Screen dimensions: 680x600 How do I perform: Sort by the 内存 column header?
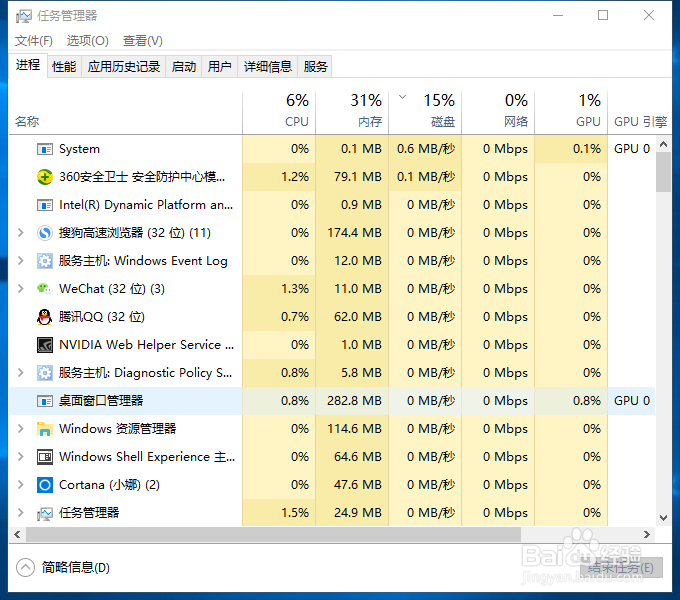point(352,111)
